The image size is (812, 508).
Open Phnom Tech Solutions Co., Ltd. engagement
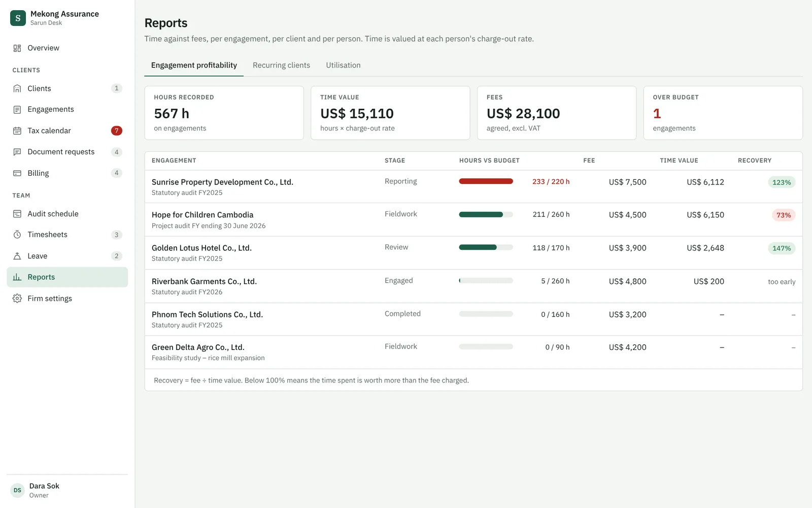473,319
